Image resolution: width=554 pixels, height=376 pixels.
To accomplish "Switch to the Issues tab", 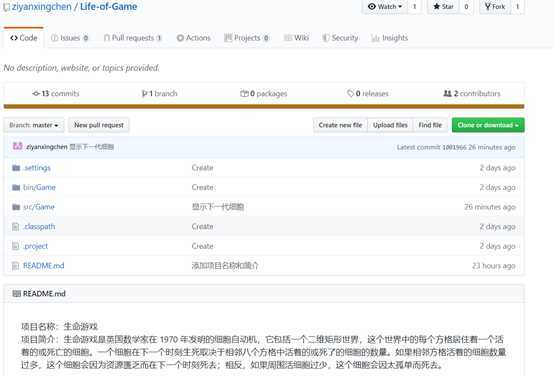I will coord(70,38).
